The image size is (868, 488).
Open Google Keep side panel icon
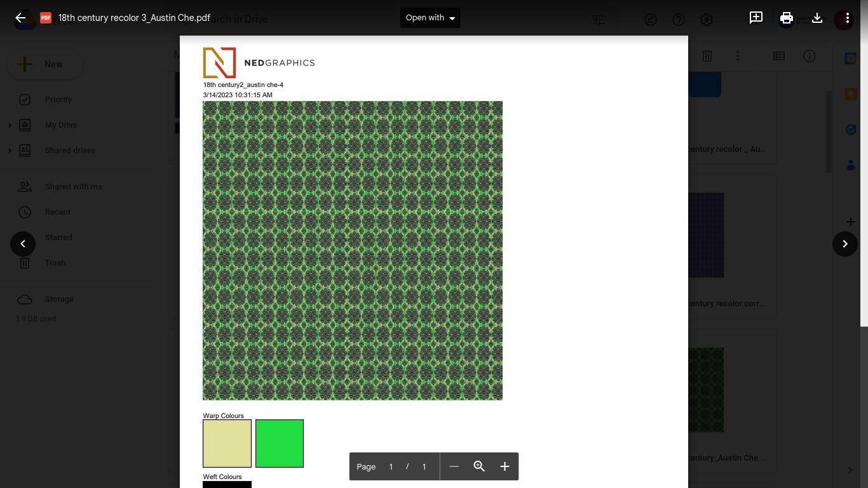pos(850,94)
